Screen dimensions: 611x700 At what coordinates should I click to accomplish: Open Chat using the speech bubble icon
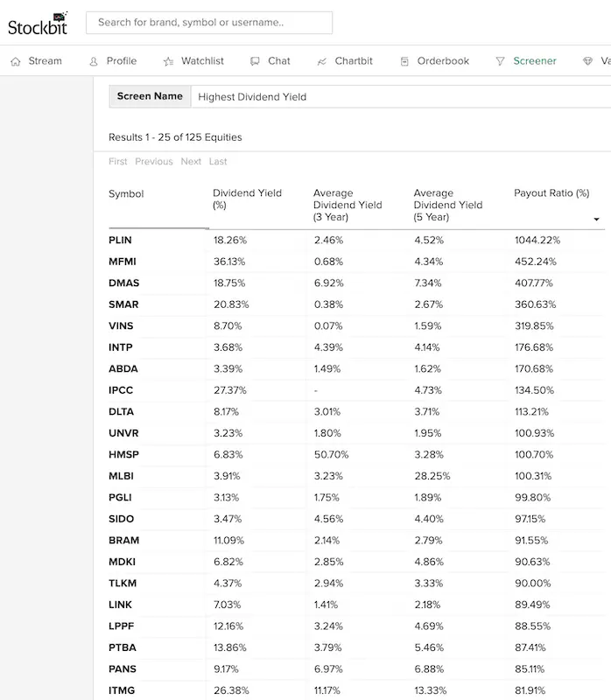[253, 61]
